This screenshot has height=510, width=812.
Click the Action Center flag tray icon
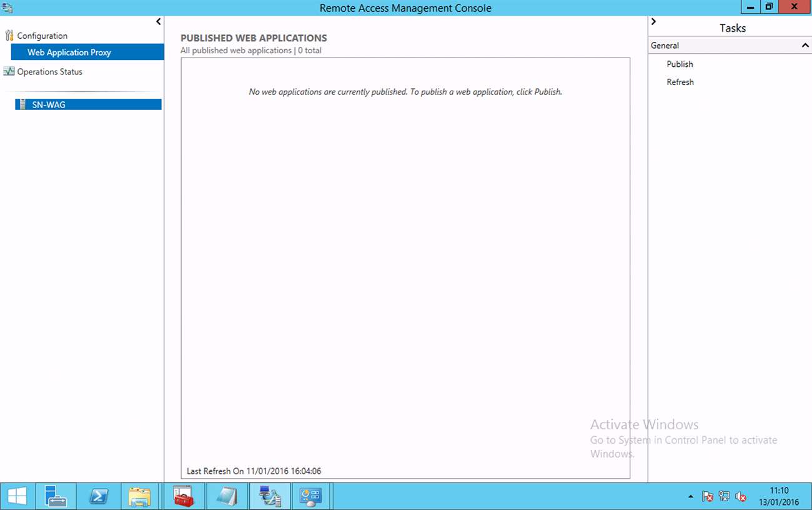tap(708, 496)
